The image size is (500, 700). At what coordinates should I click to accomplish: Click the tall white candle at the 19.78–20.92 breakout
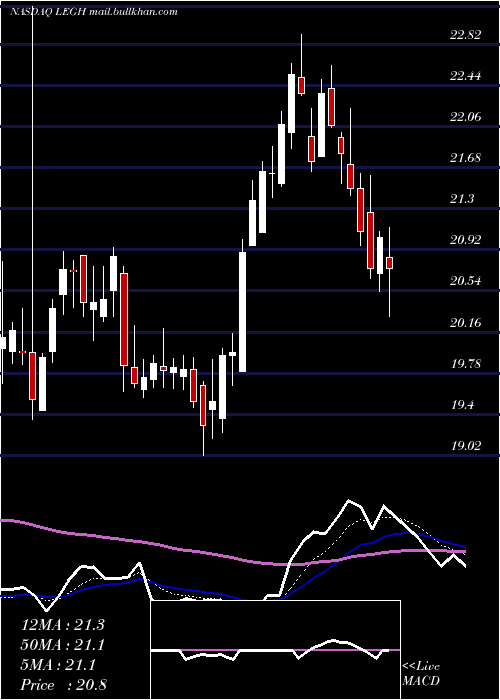[x=242, y=312]
